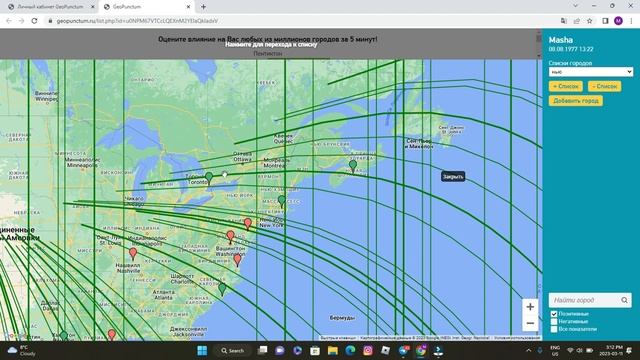Open Chrome profile avatar M
The height and width of the screenshot is (360, 640).
(x=618, y=21)
